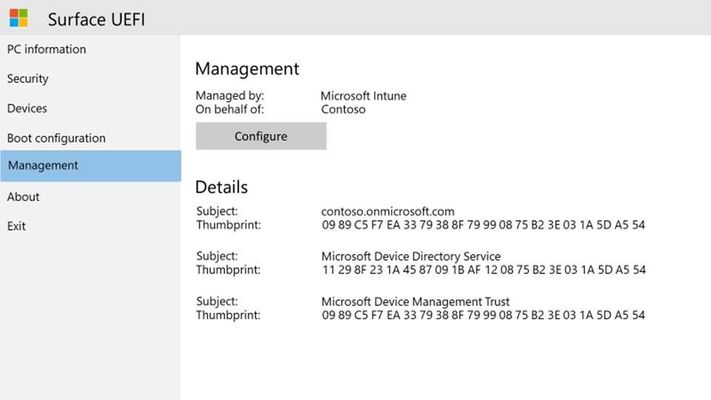The image size is (711, 400).
Task: Open the Devices settings page
Action: [x=27, y=108]
